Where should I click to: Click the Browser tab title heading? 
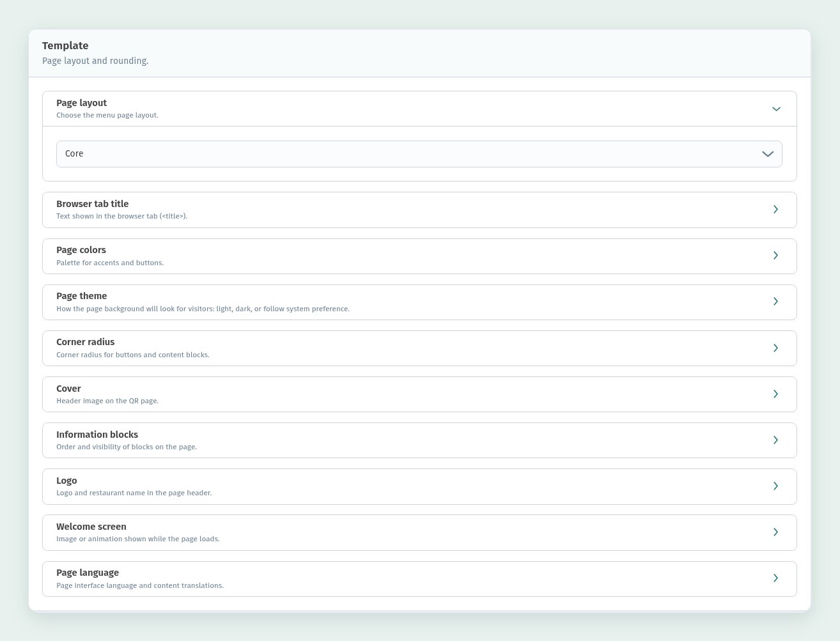coord(92,204)
